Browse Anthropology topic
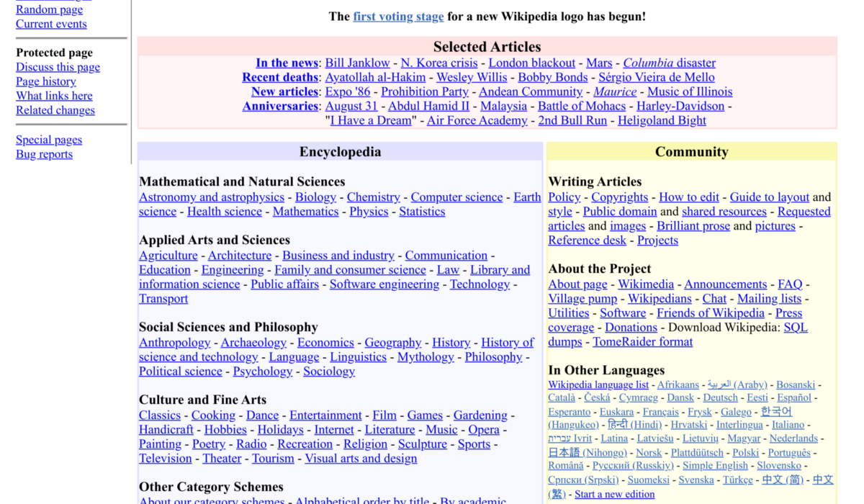The image size is (864, 504). click(x=175, y=343)
